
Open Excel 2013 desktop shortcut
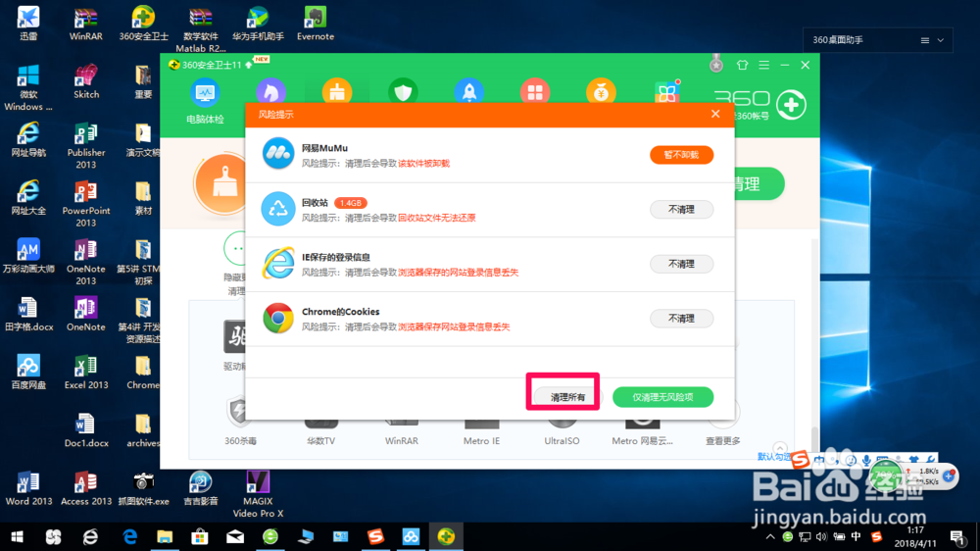click(x=85, y=373)
